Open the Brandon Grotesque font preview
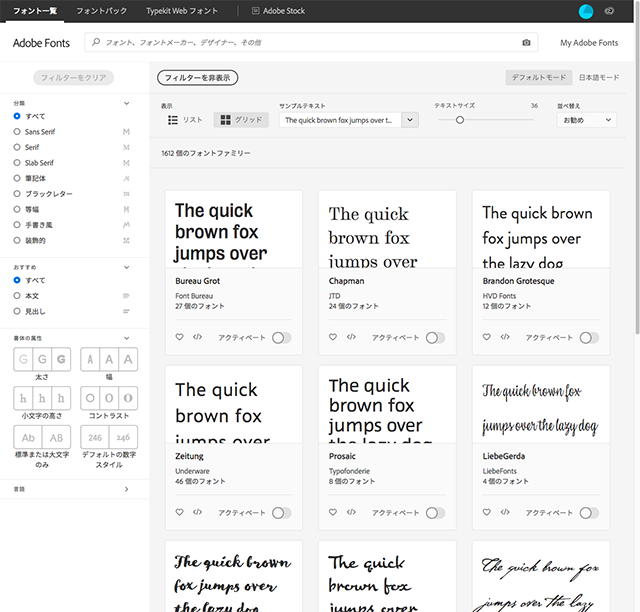This screenshot has width=640, height=612. pyautogui.click(x=541, y=229)
